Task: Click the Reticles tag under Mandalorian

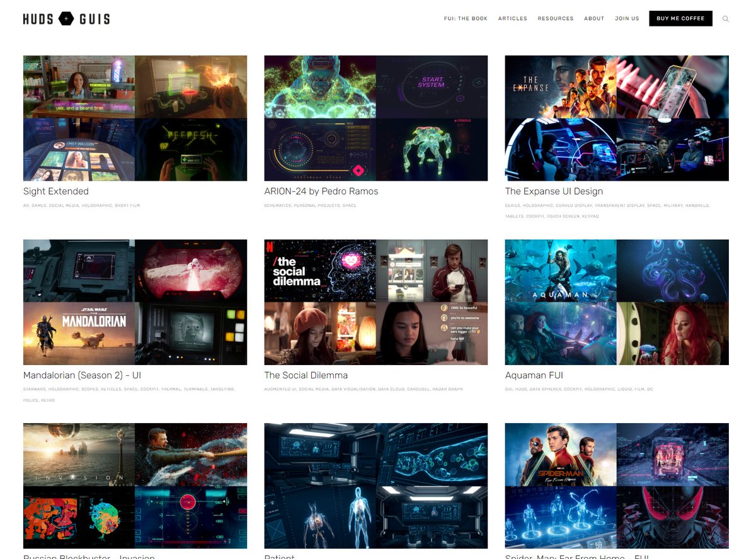Action: [x=111, y=389]
